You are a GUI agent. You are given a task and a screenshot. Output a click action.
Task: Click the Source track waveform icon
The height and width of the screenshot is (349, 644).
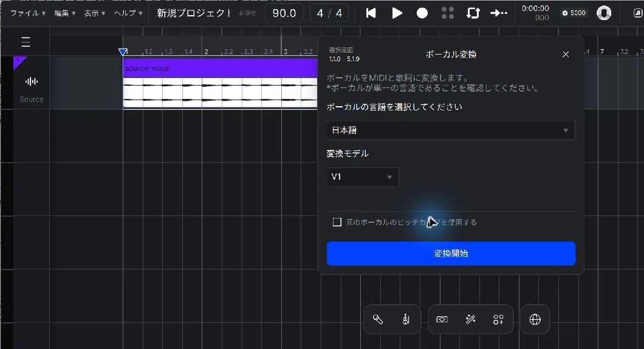[x=31, y=81]
